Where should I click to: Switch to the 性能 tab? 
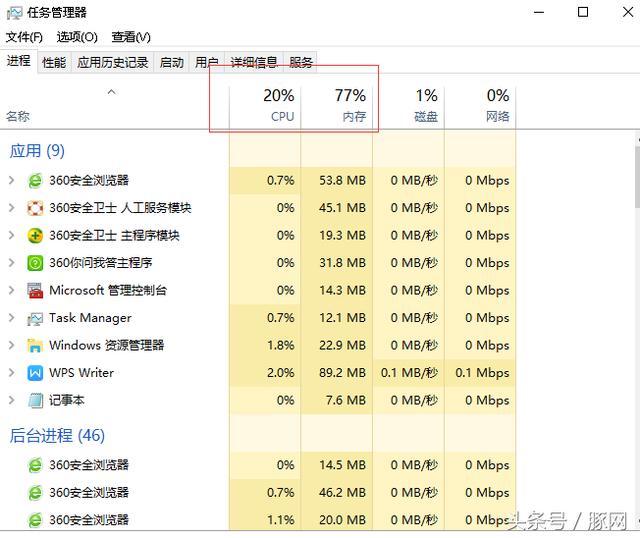point(54,62)
